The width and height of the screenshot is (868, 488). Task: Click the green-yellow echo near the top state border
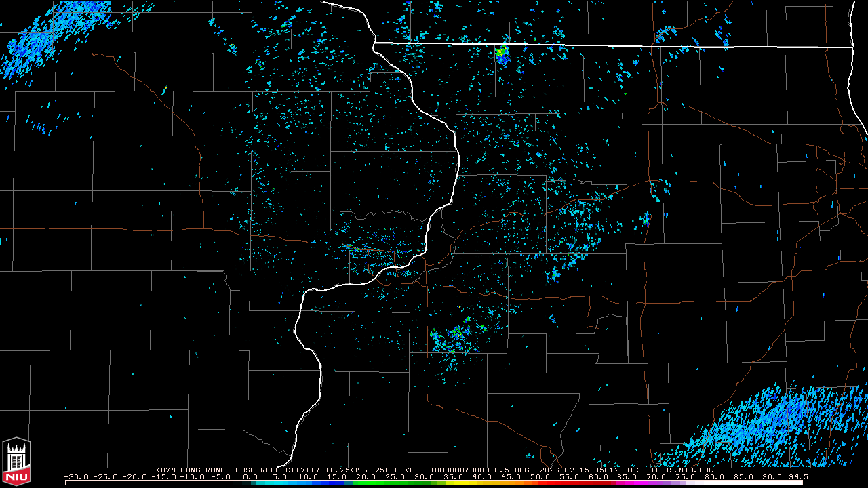click(x=501, y=52)
